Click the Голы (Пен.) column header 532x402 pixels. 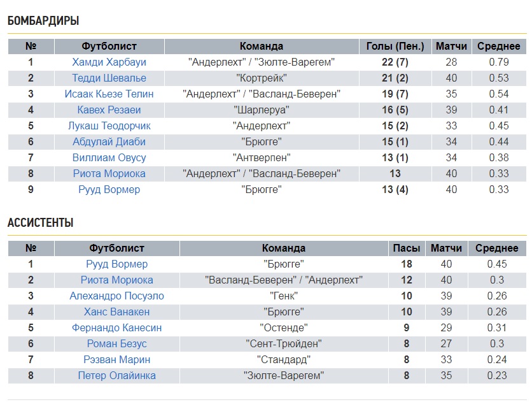pyautogui.click(x=395, y=46)
